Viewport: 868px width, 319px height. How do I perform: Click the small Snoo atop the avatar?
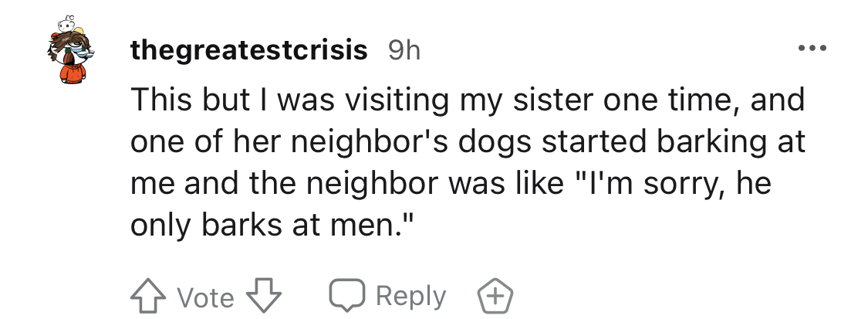[67, 23]
